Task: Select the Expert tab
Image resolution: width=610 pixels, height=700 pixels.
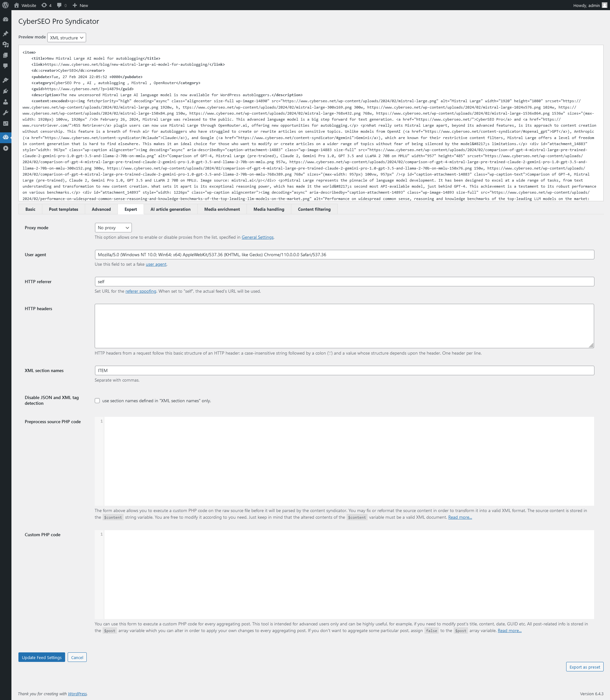Action: click(x=131, y=209)
